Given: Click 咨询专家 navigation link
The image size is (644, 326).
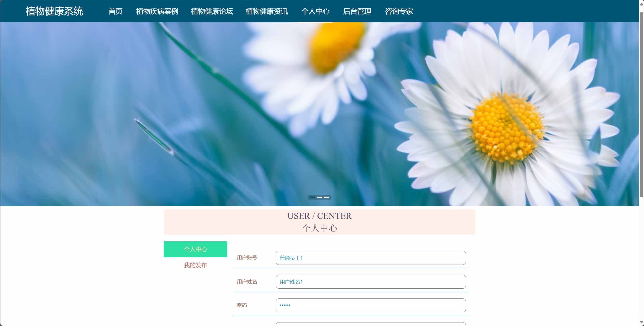Looking at the screenshot, I should pyautogui.click(x=399, y=11).
